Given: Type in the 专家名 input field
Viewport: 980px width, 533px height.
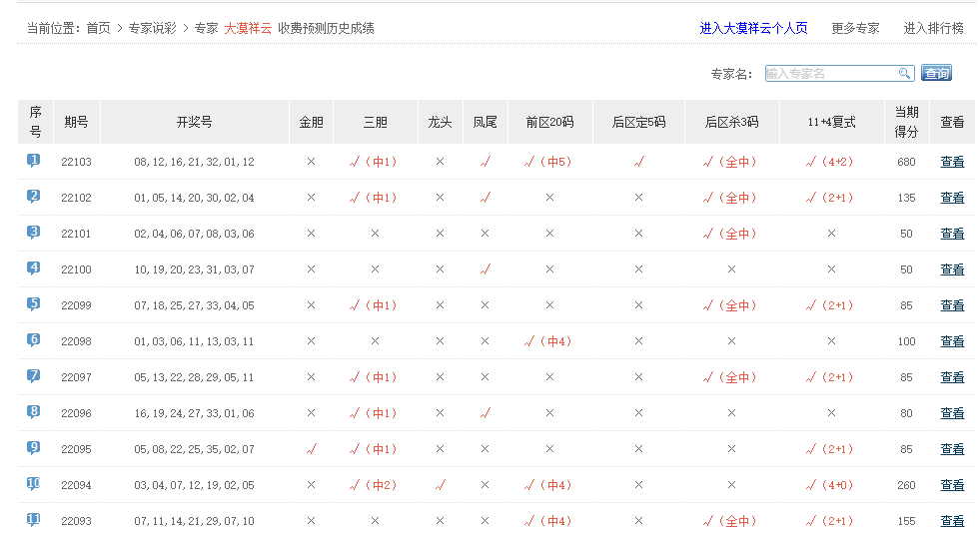Looking at the screenshot, I should point(830,73).
